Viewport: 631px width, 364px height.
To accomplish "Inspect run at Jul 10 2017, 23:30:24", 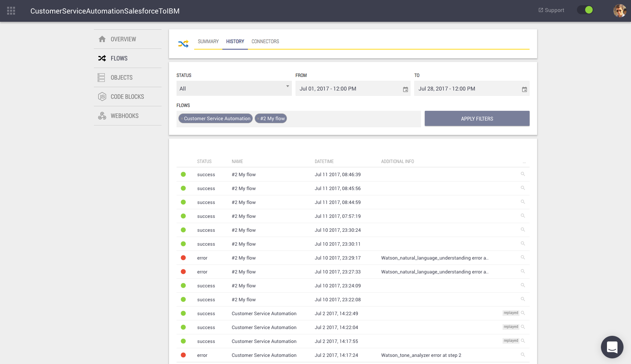I will 523,230.
